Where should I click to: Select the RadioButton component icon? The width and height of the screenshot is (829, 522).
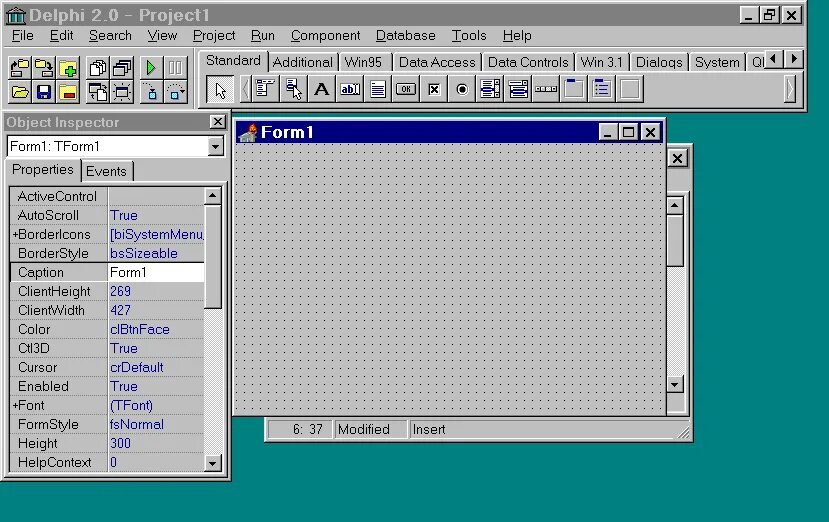click(x=462, y=89)
